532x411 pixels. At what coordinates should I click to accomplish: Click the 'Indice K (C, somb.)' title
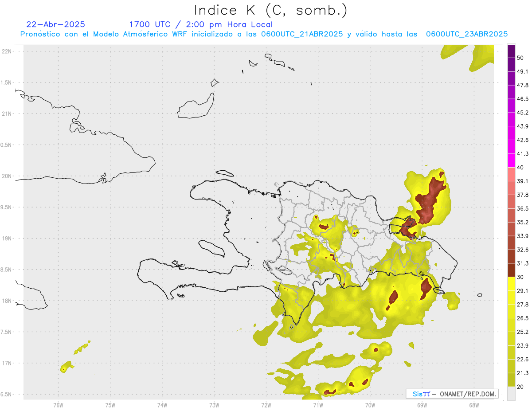[x=270, y=10]
